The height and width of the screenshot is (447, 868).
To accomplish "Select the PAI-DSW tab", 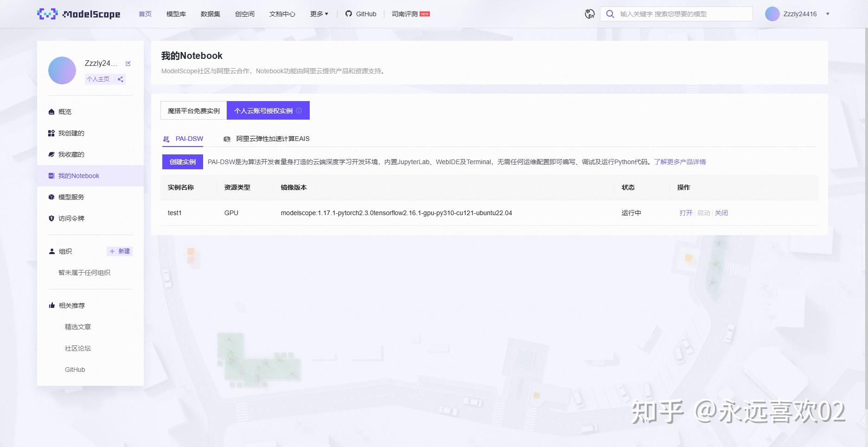I will point(183,139).
